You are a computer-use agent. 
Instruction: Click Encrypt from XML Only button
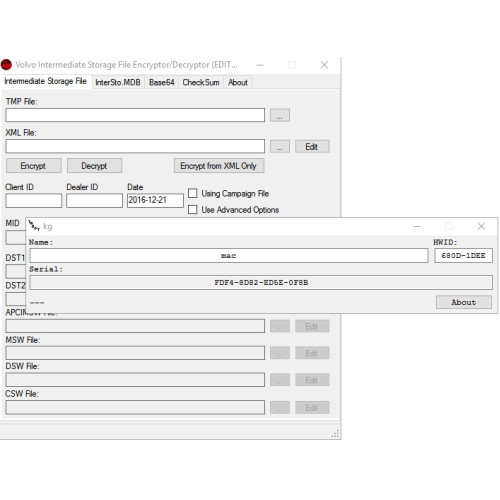pyautogui.click(x=219, y=166)
